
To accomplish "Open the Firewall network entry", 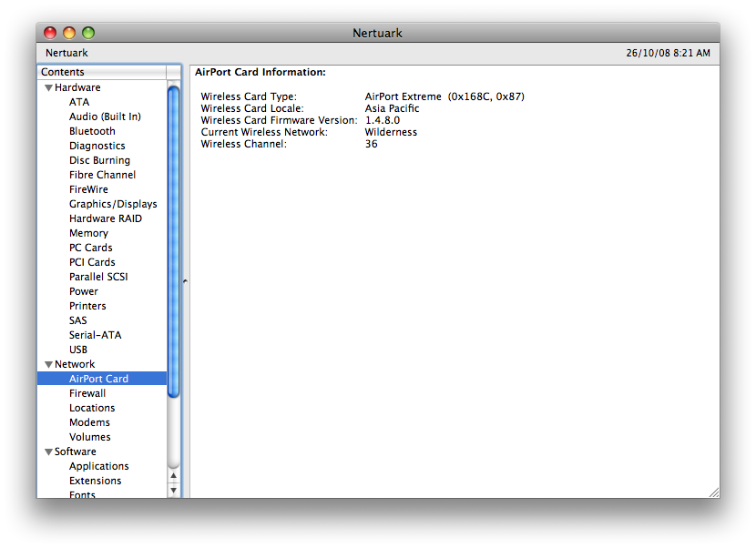I will pos(87,394).
